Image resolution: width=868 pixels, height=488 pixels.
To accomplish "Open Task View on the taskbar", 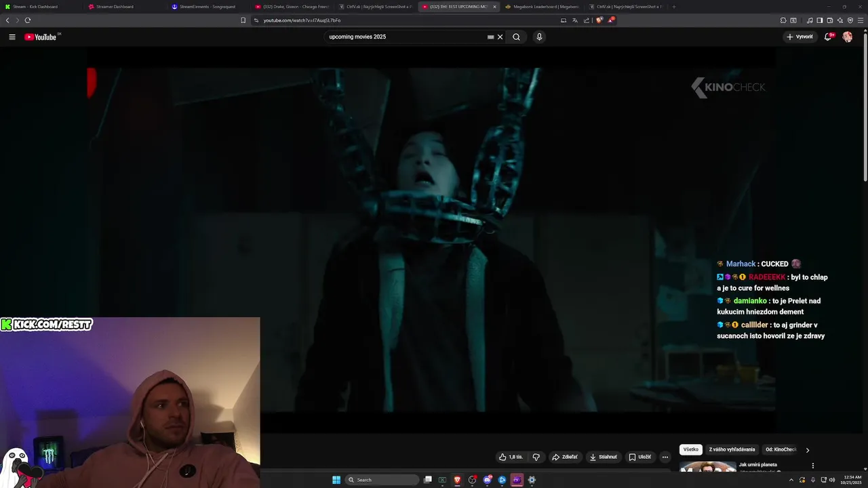I will coord(428,480).
